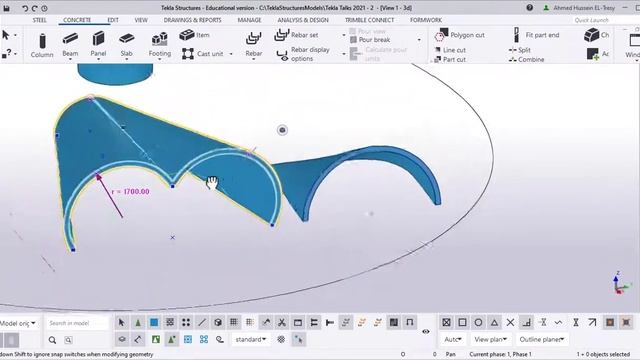This screenshot has width=640, height=360.
Task: Expand the Rebar display options arrow
Action: pos(344,54)
